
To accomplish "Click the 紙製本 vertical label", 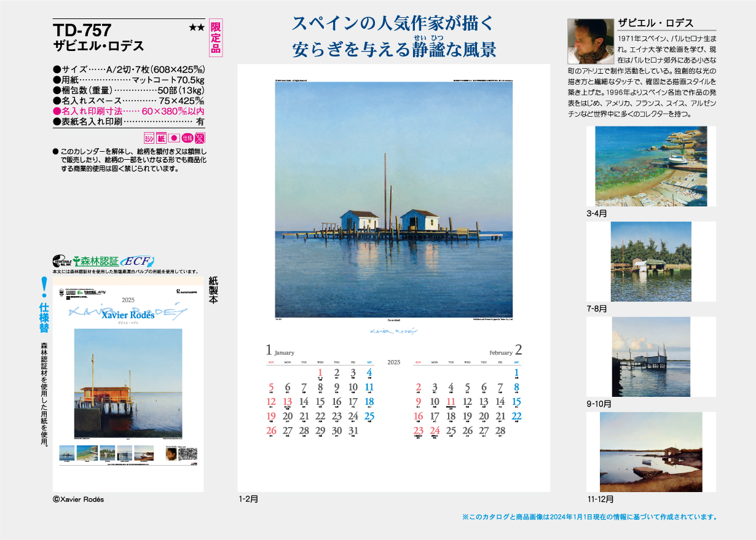I will [x=214, y=291].
